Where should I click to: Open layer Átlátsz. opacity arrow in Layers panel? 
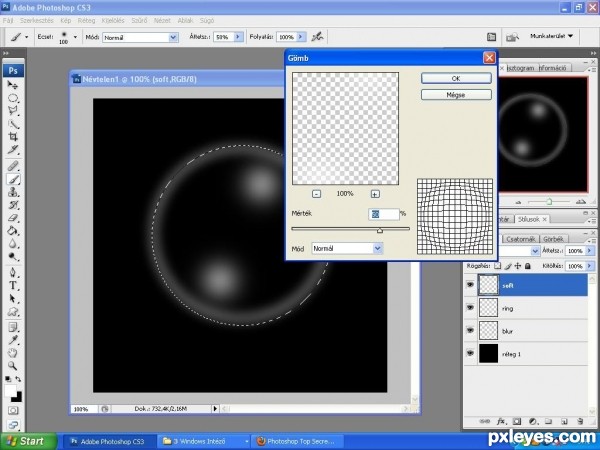[x=590, y=251]
